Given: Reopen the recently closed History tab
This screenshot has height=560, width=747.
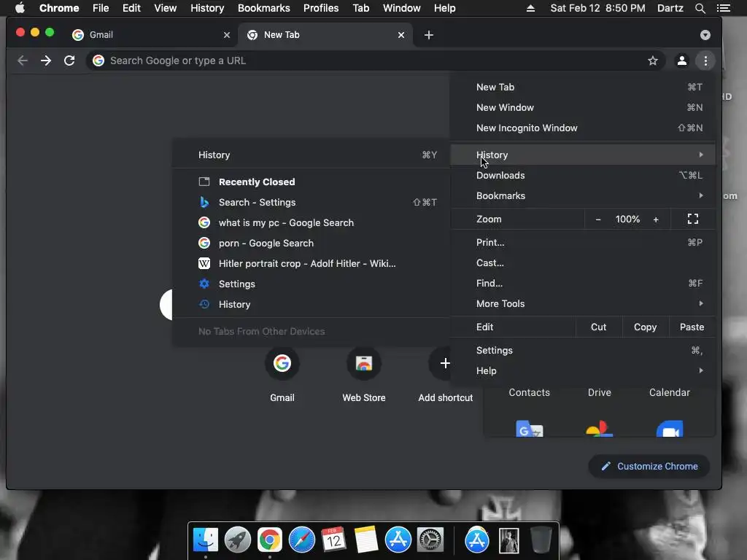Looking at the screenshot, I should [x=311, y=304].
